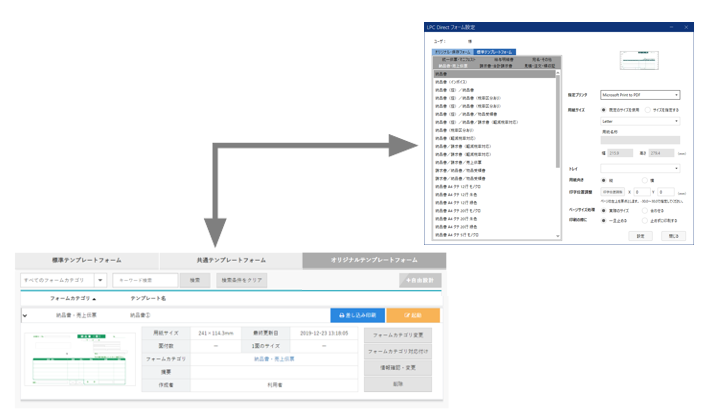Select 給与明細書 category tab
710x420 pixels.
tap(504, 59)
